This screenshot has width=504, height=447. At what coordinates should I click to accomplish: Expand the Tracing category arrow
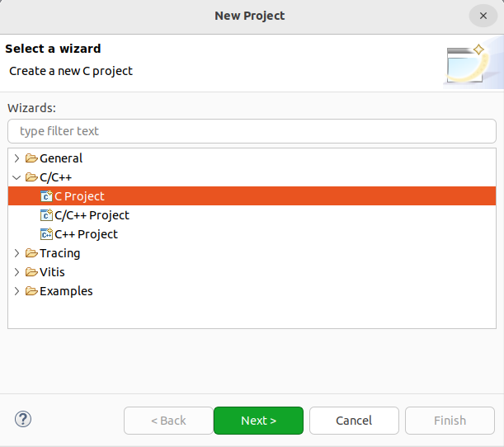(x=16, y=253)
